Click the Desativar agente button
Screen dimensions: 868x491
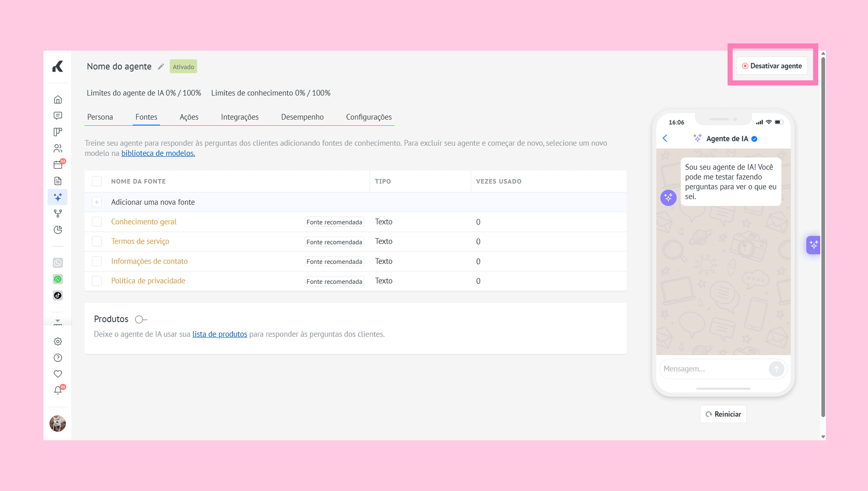(x=772, y=66)
